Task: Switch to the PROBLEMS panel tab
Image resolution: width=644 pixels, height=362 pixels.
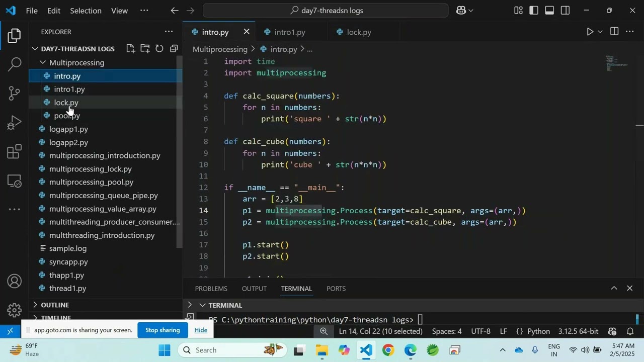Action: (x=211, y=289)
